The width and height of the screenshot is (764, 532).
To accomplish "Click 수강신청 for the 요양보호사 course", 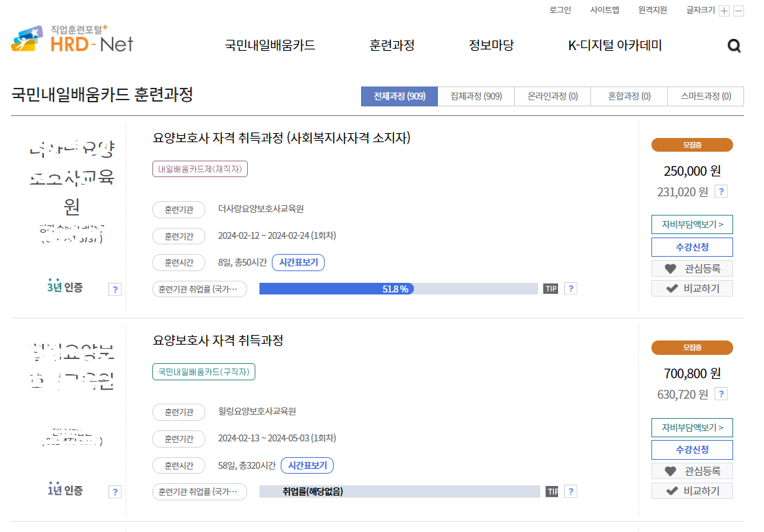I will click(x=691, y=246).
